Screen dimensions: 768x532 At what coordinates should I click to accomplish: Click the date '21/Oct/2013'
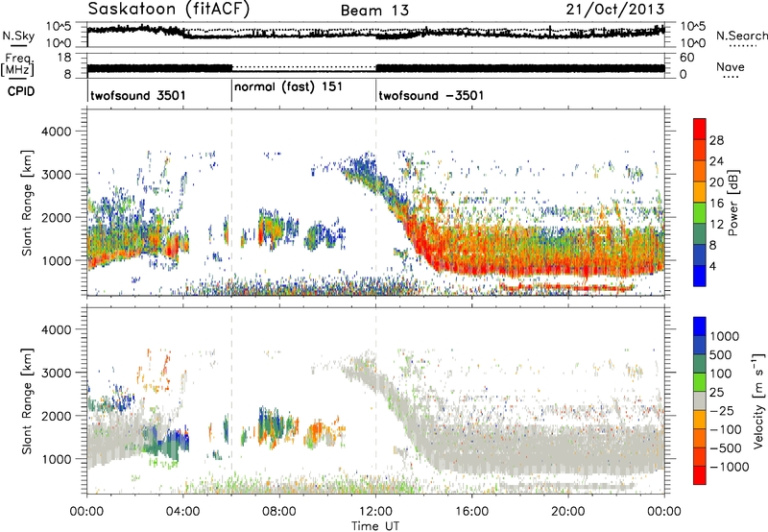click(x=615, y=10)
